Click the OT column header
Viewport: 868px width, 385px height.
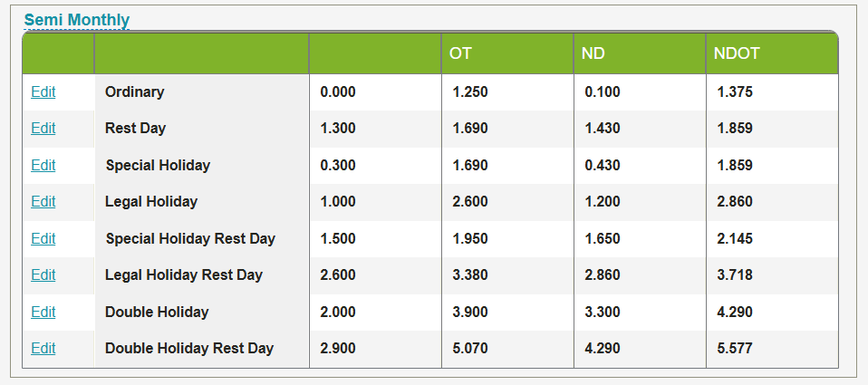(460, 53)
